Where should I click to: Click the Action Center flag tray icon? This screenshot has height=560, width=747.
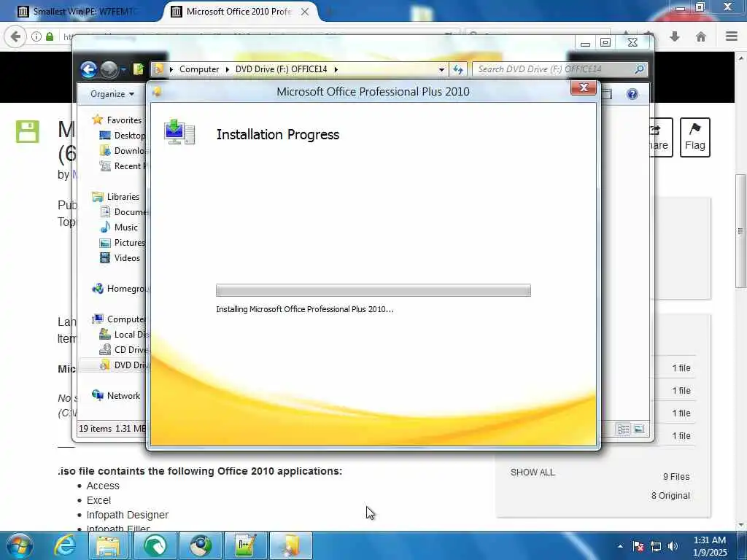pos(638,547)
